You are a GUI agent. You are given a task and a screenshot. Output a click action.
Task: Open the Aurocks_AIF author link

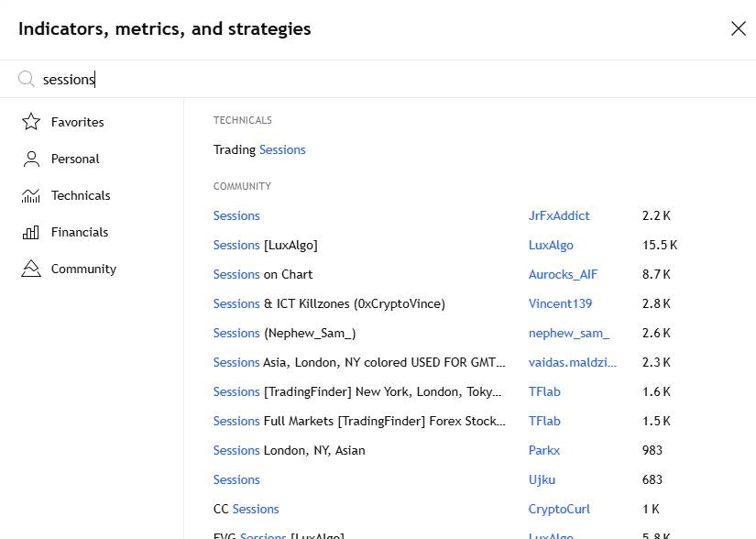563,274
